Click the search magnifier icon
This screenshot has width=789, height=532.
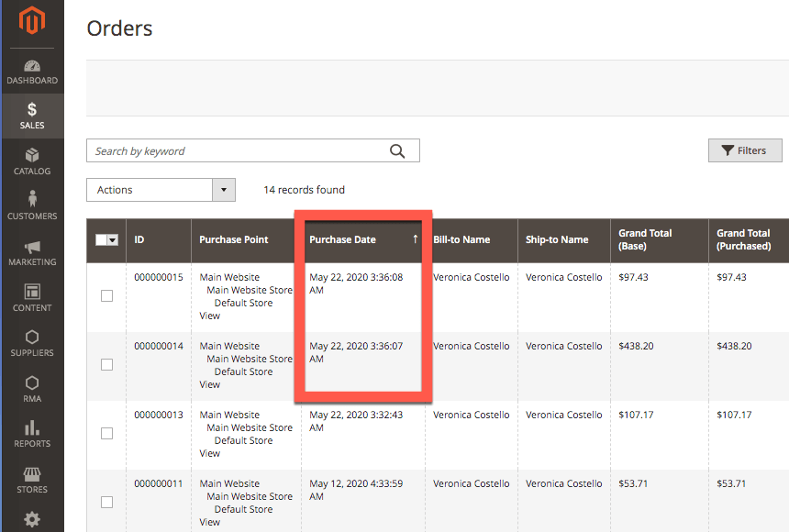coord(397,151)
